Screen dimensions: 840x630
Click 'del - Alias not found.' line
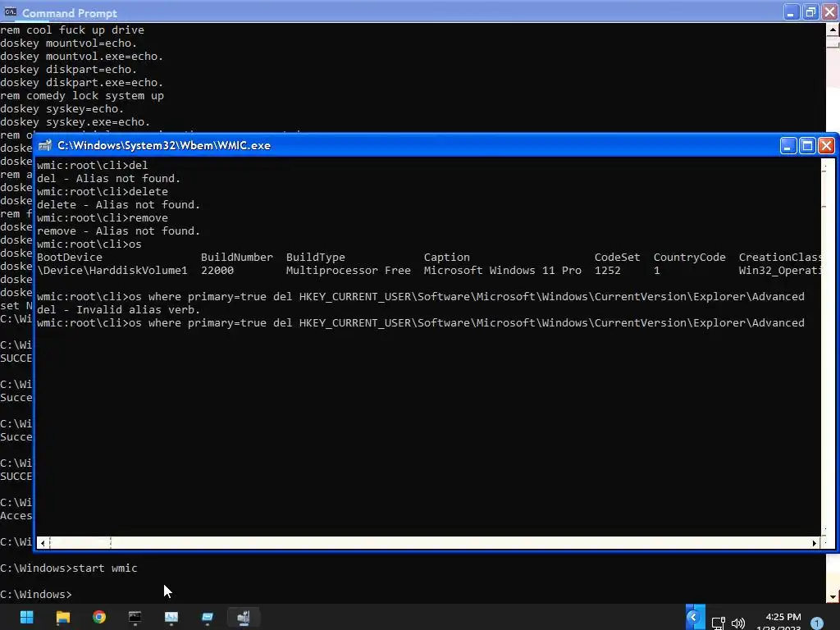(109, 178)
